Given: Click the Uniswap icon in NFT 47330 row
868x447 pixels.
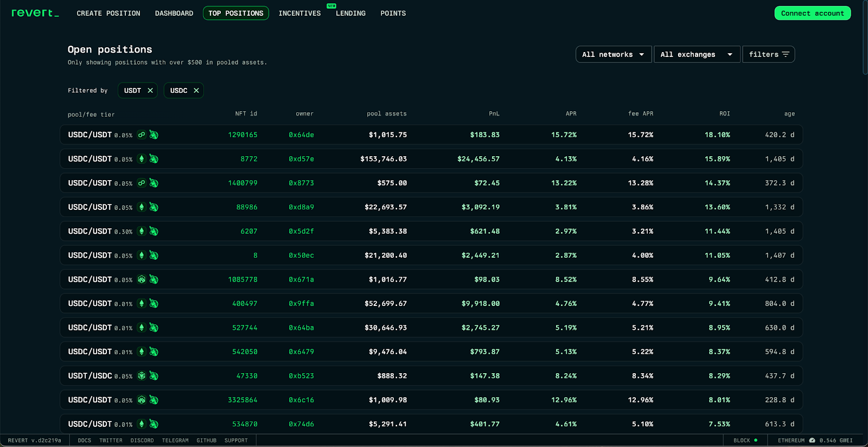Looking at the screenshot, I should 154,376.
